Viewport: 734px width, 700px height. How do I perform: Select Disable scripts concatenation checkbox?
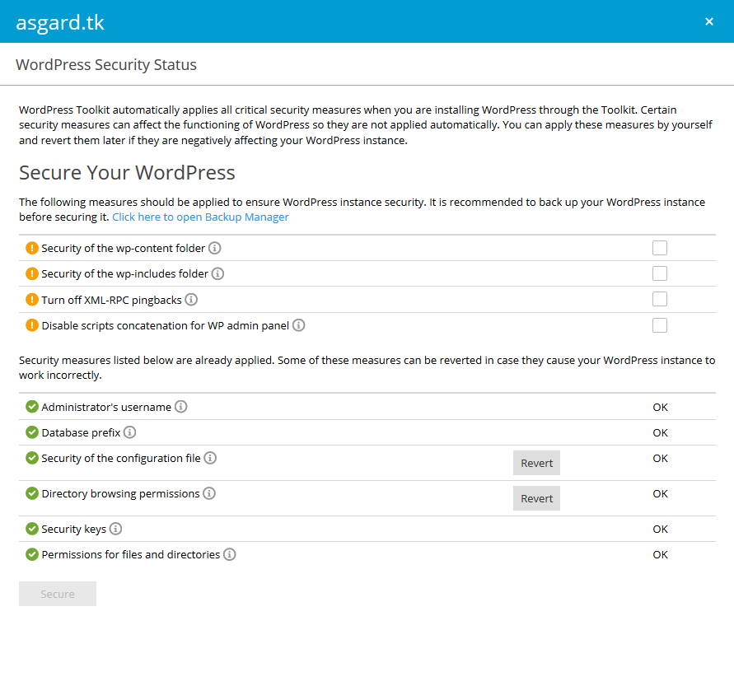(x=660, y=325)
